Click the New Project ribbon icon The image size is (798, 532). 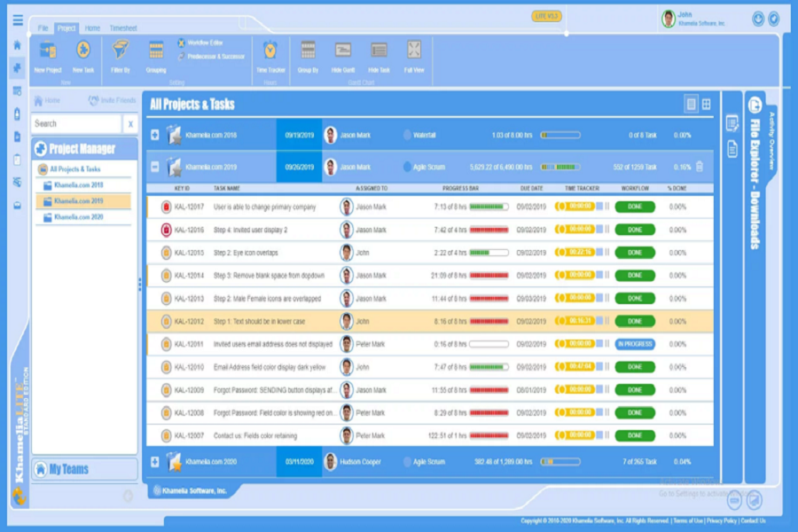point(48,51)
